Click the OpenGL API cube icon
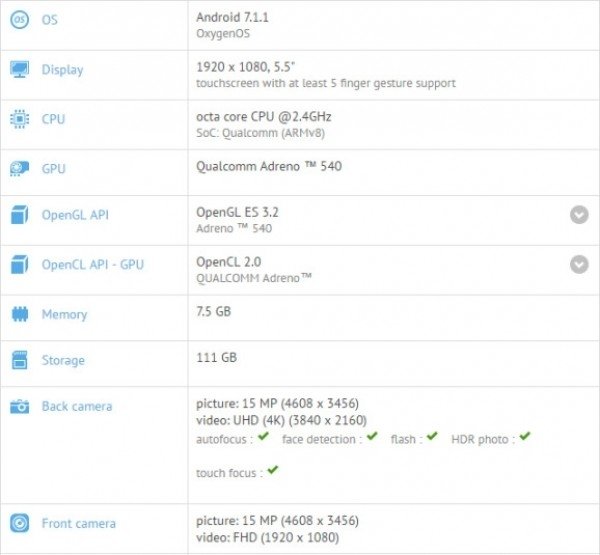Viewport: 600px width, 555px height. [x=20, y=215]
